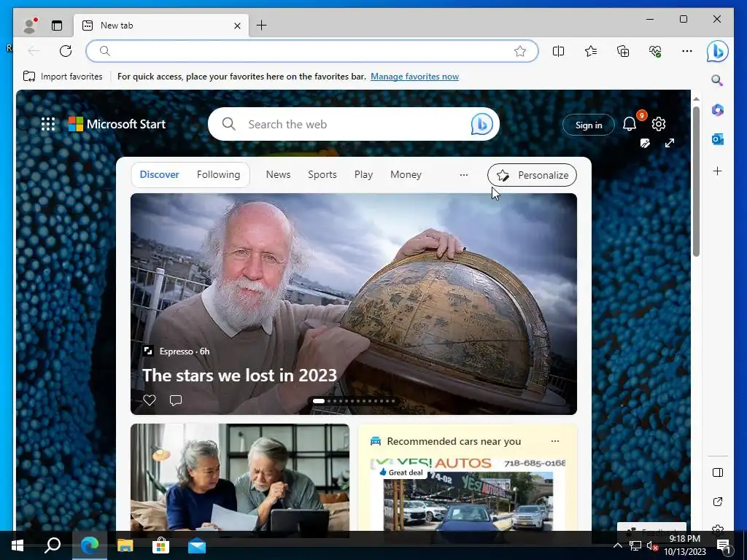
Task: Click the Search the web box
Action: coord(354,124)
